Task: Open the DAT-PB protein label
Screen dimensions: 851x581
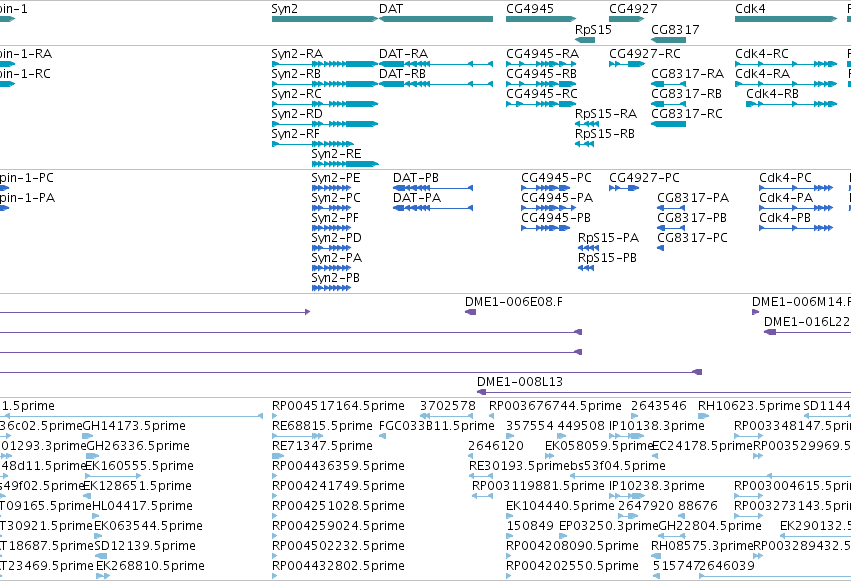Action: pyautogui.click(x=416, y=178)
